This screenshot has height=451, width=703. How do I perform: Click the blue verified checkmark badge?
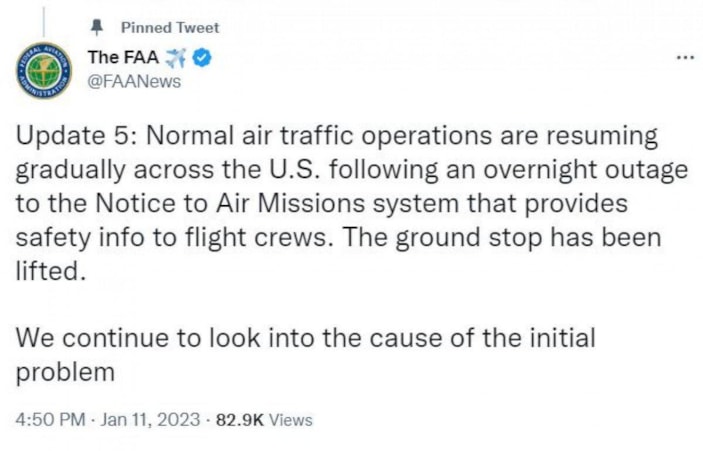201,59
